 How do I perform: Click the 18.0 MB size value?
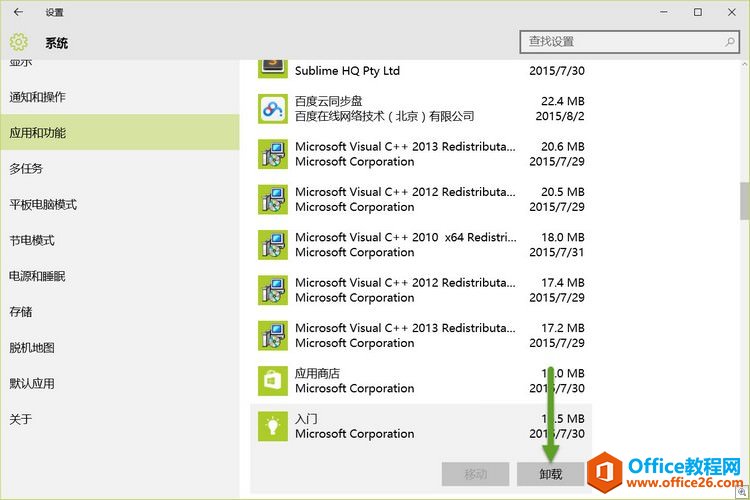pos(563,237)
